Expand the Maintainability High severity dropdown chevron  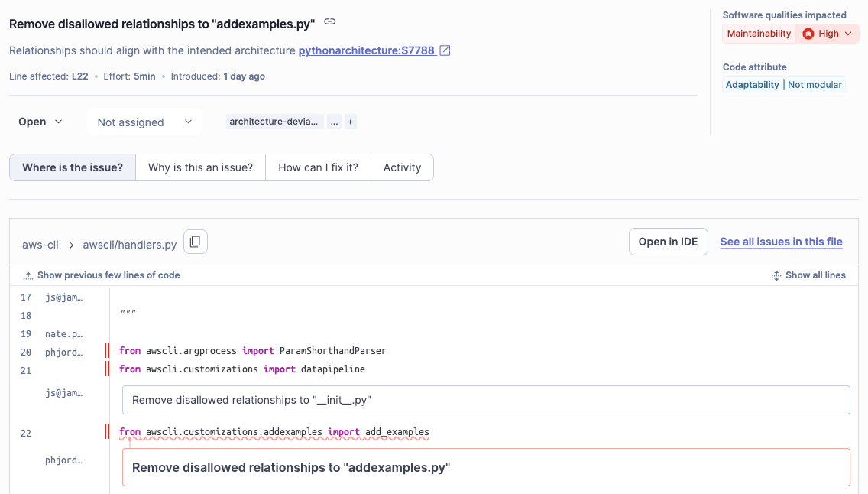[x=848, y=34]
